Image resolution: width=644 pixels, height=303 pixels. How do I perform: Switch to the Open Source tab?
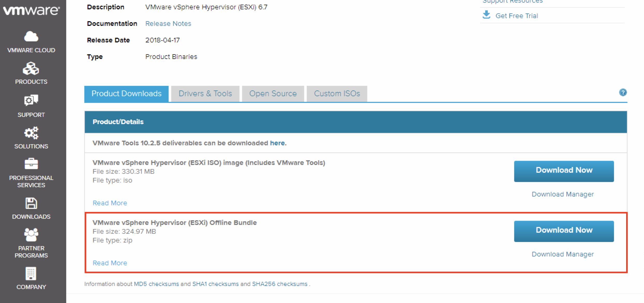click(x=273, y=94)
